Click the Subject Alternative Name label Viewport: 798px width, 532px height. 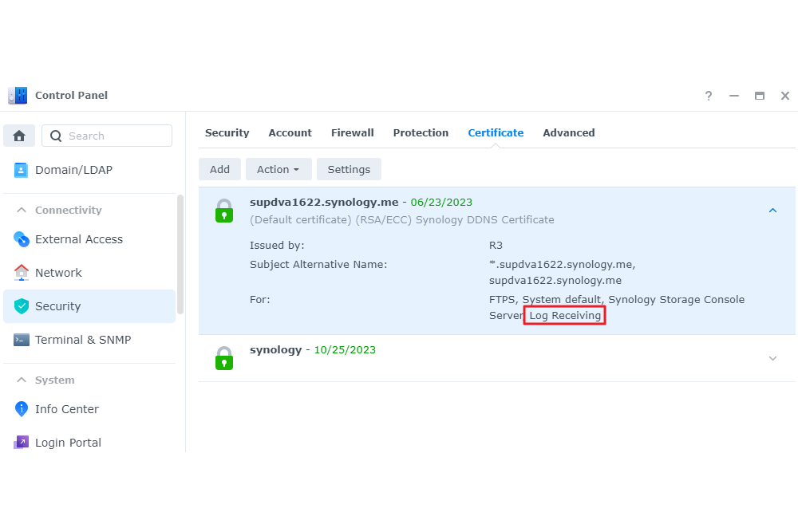pyautogui.click(x=318, y=265)
